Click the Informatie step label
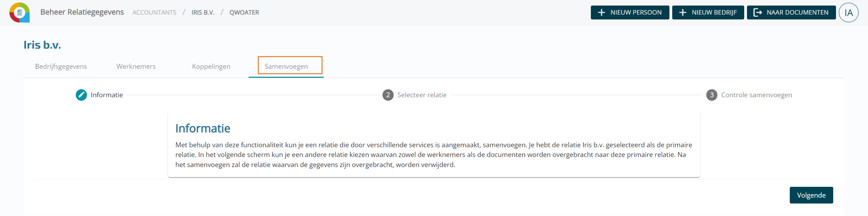 pos(107,95)
